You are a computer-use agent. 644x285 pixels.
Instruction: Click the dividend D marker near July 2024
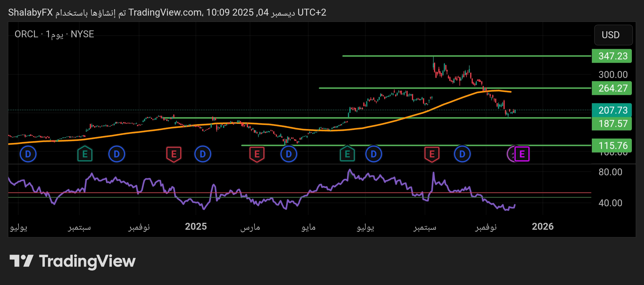[x=28, y=154]
